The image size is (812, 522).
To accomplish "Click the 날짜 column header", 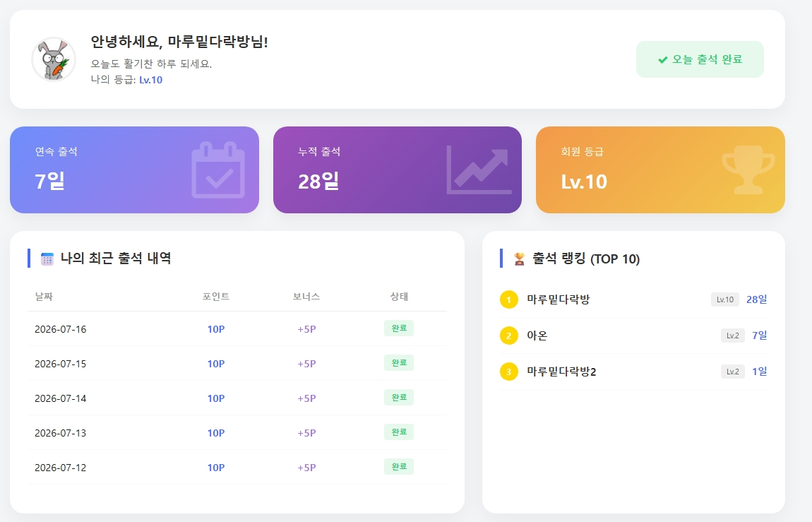I will (x=44, y=297).
